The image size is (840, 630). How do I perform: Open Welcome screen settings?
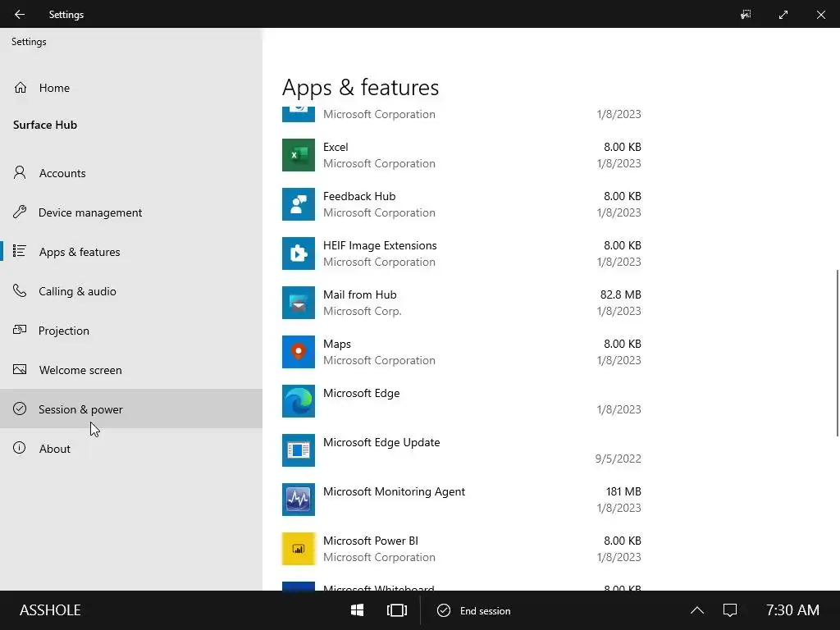(x=131, y=370)
